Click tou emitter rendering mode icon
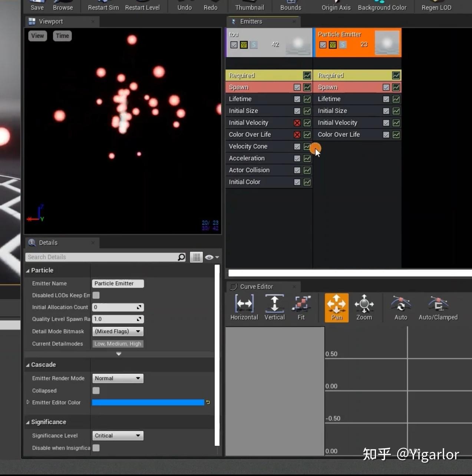472x476 pixels. pyautogui.click(x=244, y=45)
